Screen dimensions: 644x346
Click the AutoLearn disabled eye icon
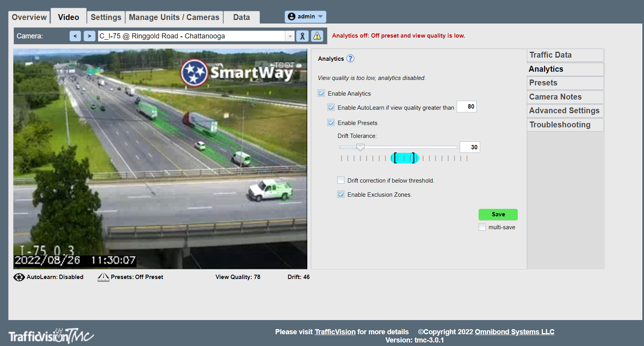pyautogui.click(x=19, y=277)
